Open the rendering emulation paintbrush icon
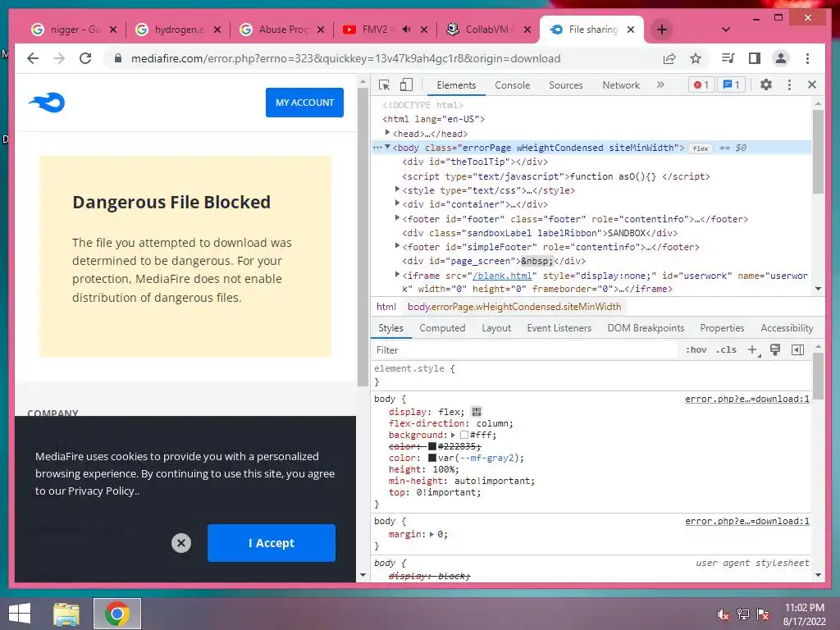This screenshot has width=840, height=630. click(x=774, y=349)
